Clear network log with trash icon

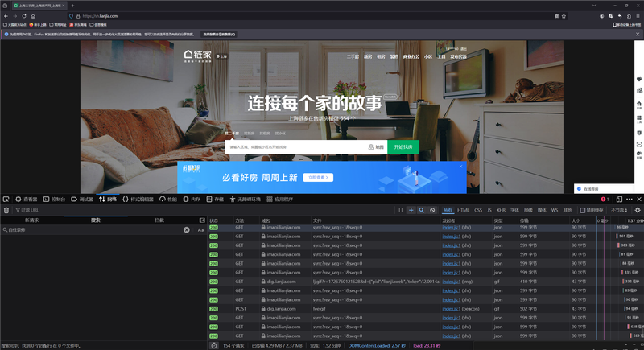[6, 210]
